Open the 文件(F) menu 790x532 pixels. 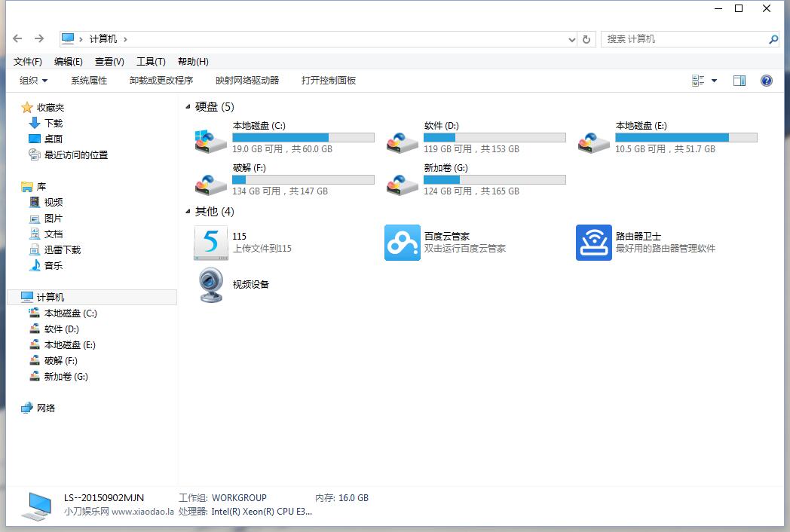tap(28, 62)
